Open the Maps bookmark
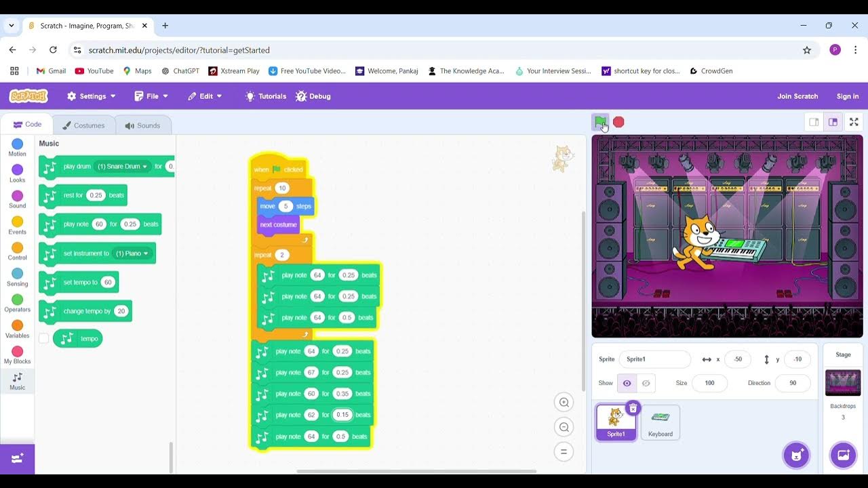This screenshot has height=488, width=868. 138,70
